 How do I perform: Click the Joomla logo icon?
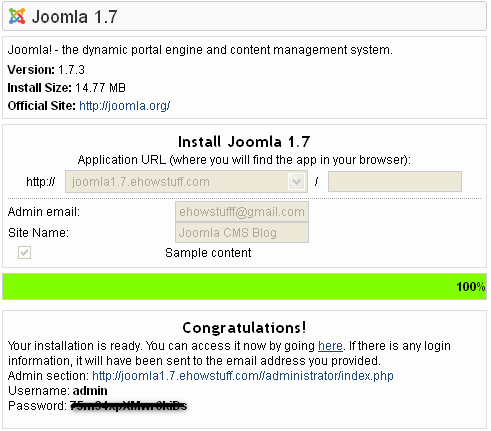click(x=17, y=16)
